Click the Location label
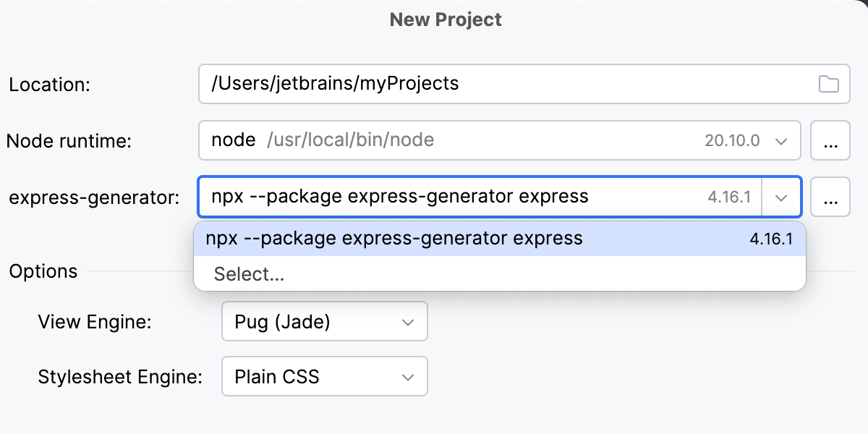Image resolution: width=868 pixels, height=434 pixels. tap(49, 84)
